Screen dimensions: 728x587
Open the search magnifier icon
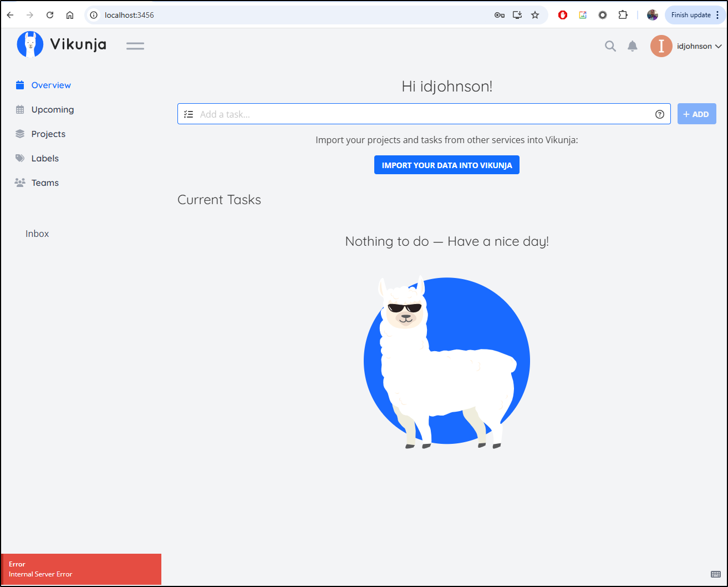click(610, 46)
